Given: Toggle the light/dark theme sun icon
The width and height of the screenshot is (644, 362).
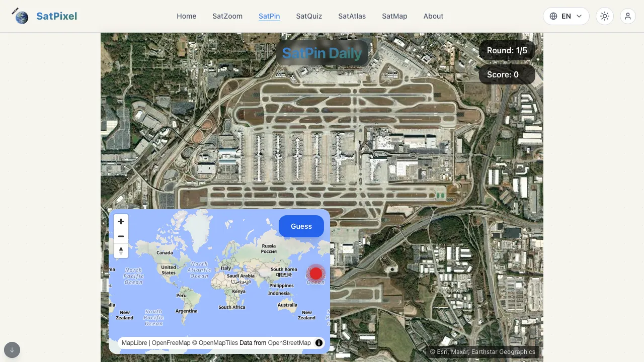Looking at the screenshot, I should point(605,16).
